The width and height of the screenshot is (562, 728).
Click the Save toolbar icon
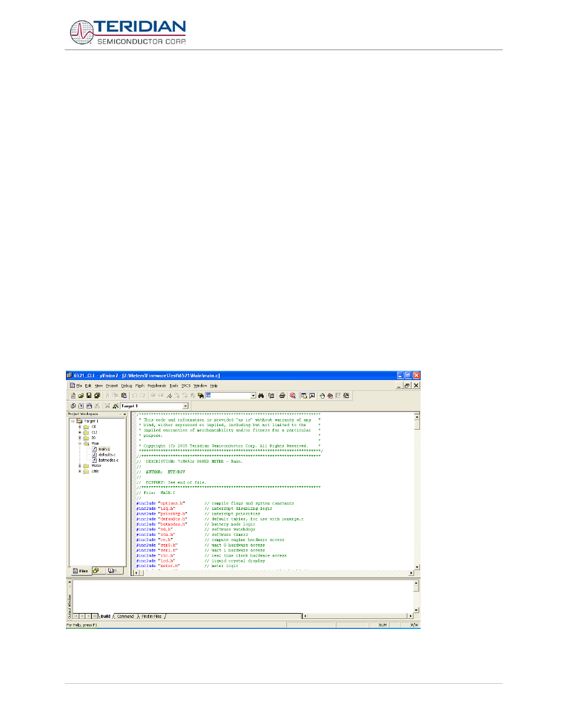click(89, 396)
